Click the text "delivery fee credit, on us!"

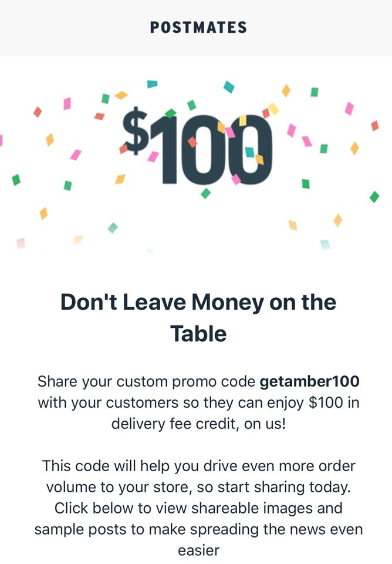point(195,423)
